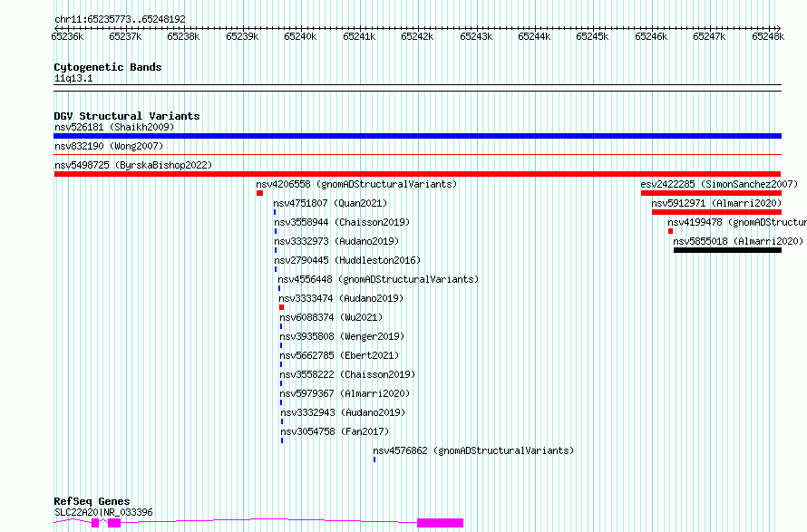Viewport: 807px width, 532px height.
Task: Select the blue nsv526181 variant bar
Action: (x=417, y=136)
